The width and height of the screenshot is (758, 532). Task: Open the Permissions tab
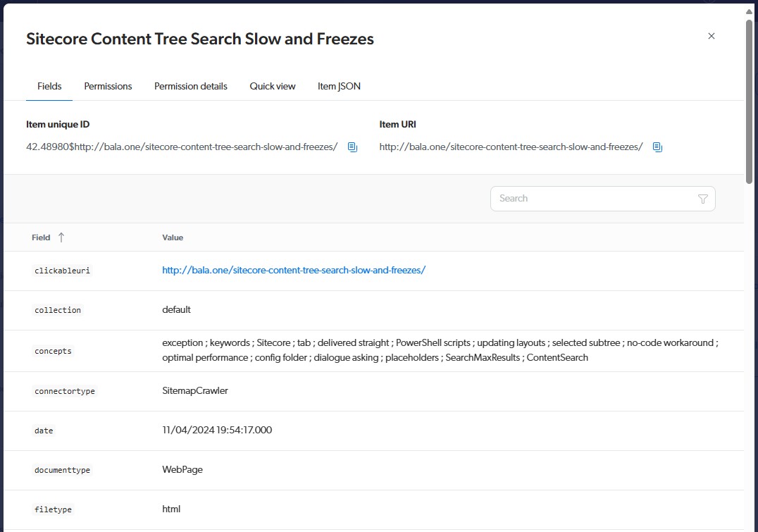point(108,86)
